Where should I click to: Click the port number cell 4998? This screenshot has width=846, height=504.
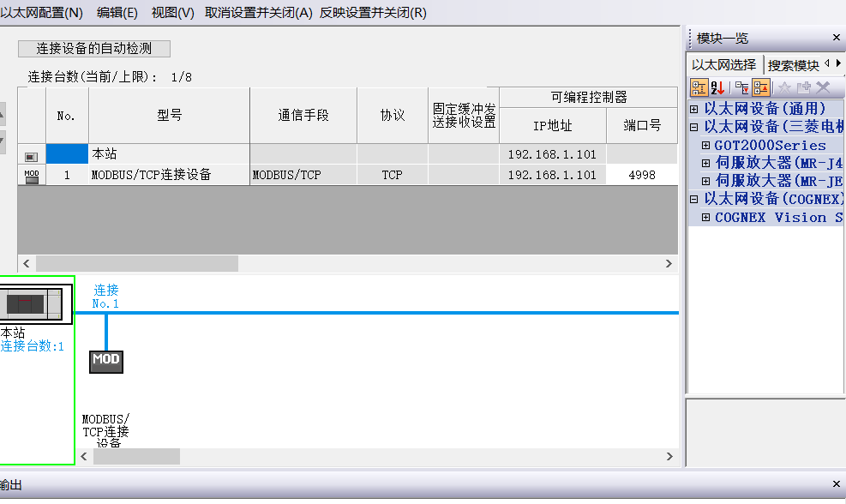642,175
